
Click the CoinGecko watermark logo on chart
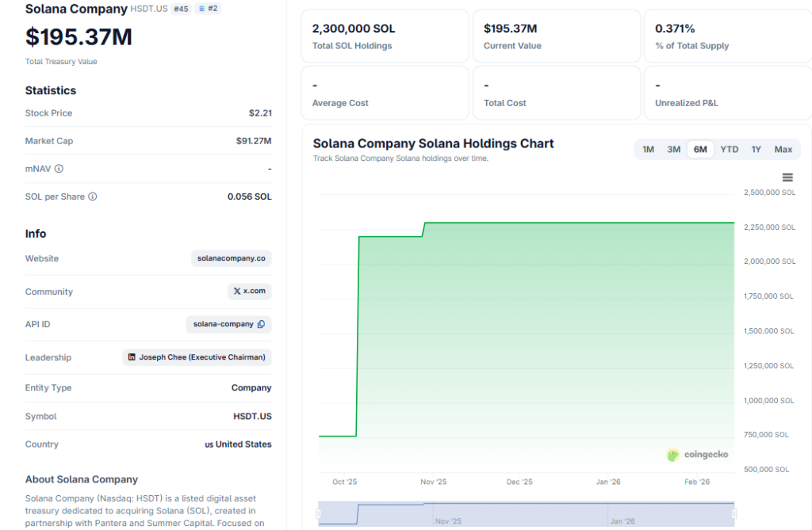point(673,455)
